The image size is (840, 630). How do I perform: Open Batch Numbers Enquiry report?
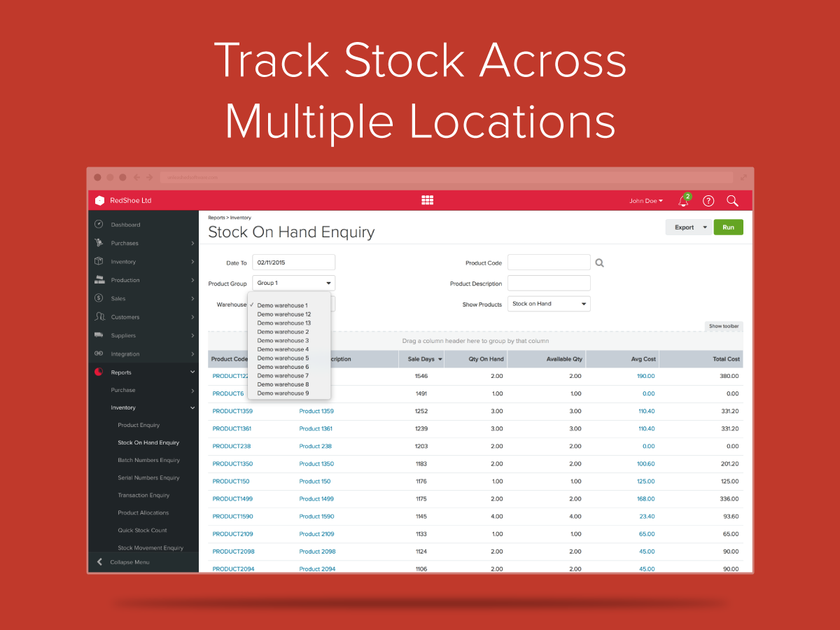coord(148,460)
